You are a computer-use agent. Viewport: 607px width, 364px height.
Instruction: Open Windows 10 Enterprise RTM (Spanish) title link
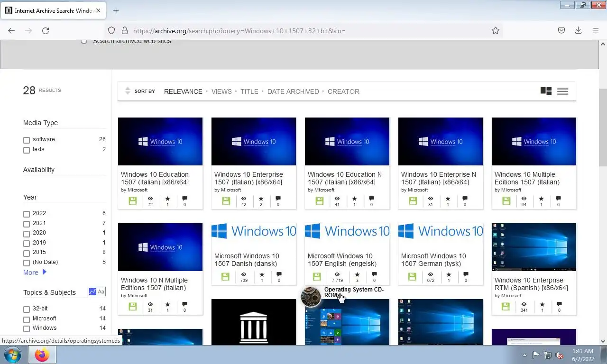click(531, 284)
